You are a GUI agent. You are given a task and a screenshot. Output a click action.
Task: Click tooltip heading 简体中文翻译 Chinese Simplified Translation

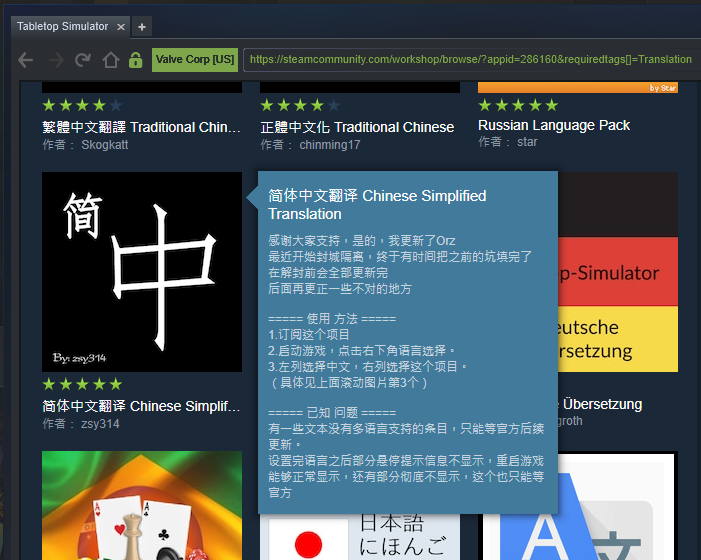[x=377, y=205]
